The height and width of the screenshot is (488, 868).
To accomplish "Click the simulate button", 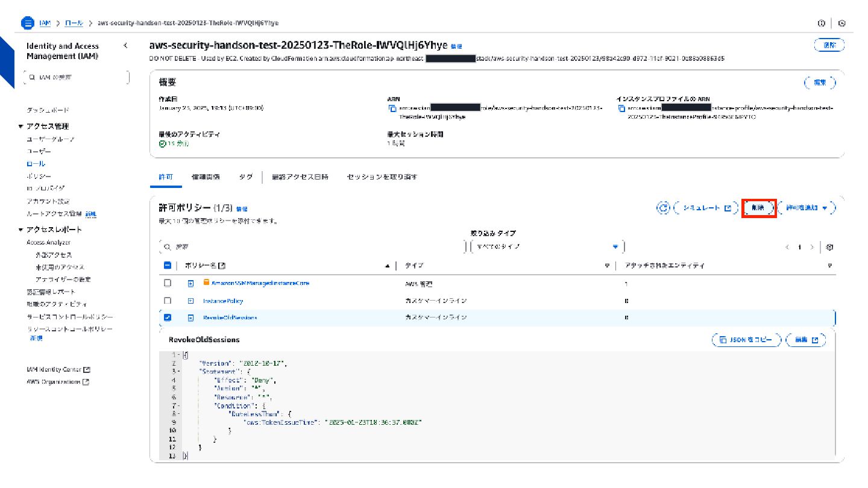I will point(706,208).
